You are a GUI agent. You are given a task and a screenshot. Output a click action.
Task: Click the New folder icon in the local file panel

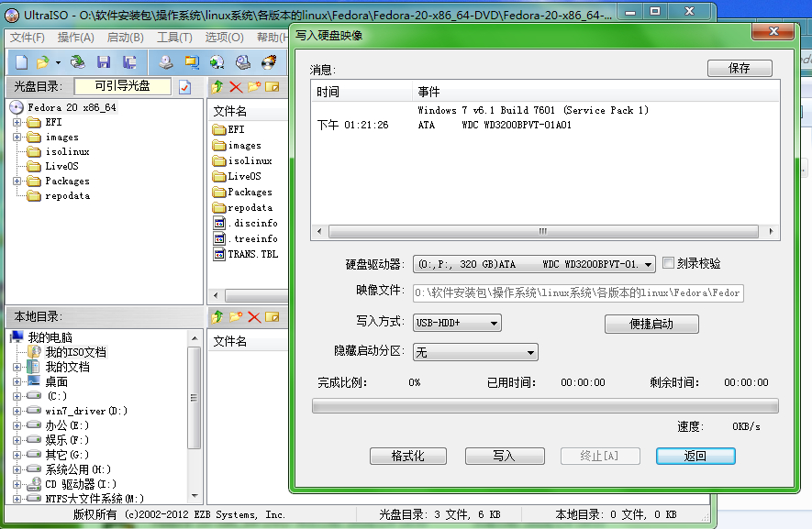tap(236, 317)
